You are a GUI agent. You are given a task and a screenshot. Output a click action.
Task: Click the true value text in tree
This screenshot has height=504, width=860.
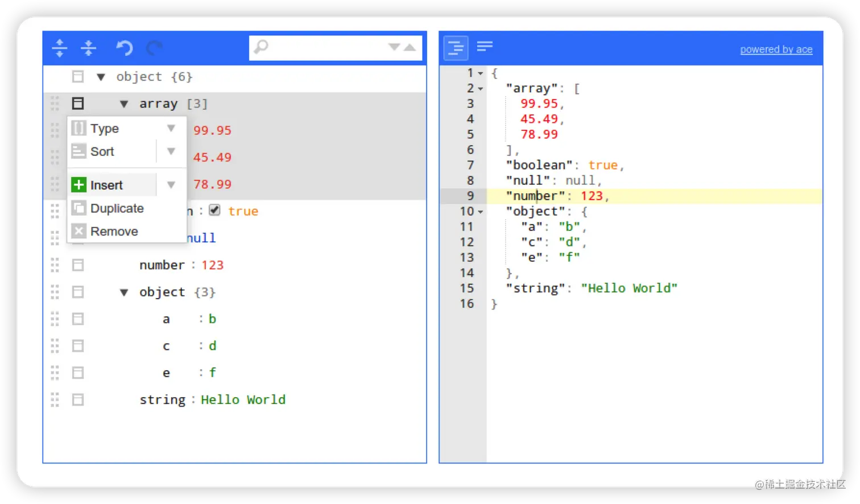click(243, 211)
